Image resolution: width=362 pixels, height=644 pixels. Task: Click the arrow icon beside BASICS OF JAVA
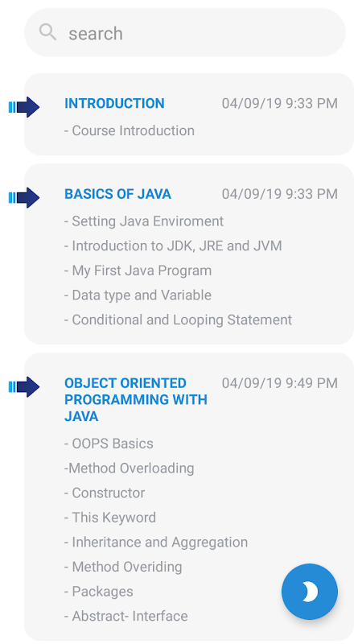(24, 197)
